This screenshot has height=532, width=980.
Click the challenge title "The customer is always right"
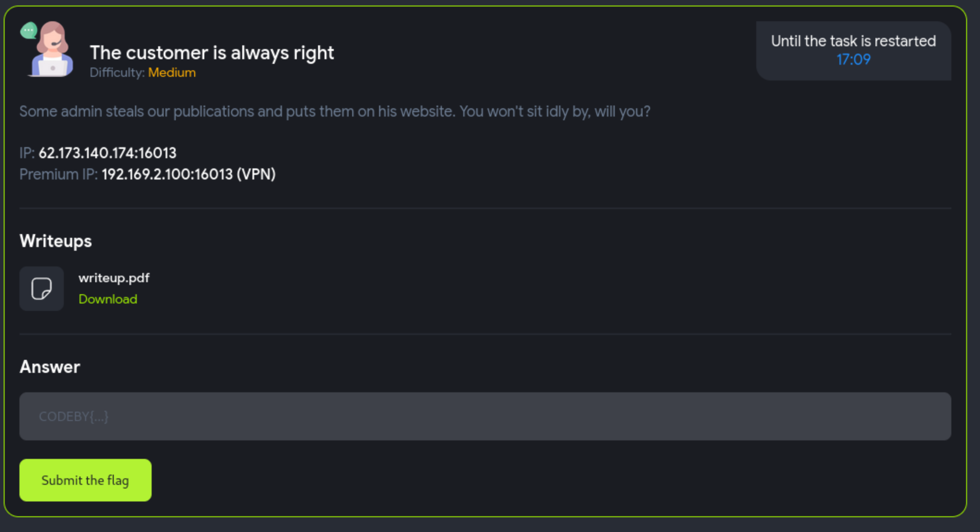click(x=212, y=53)
